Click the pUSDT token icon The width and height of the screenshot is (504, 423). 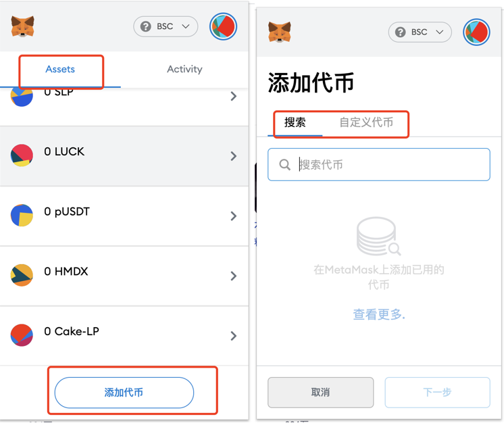[22, 216]
